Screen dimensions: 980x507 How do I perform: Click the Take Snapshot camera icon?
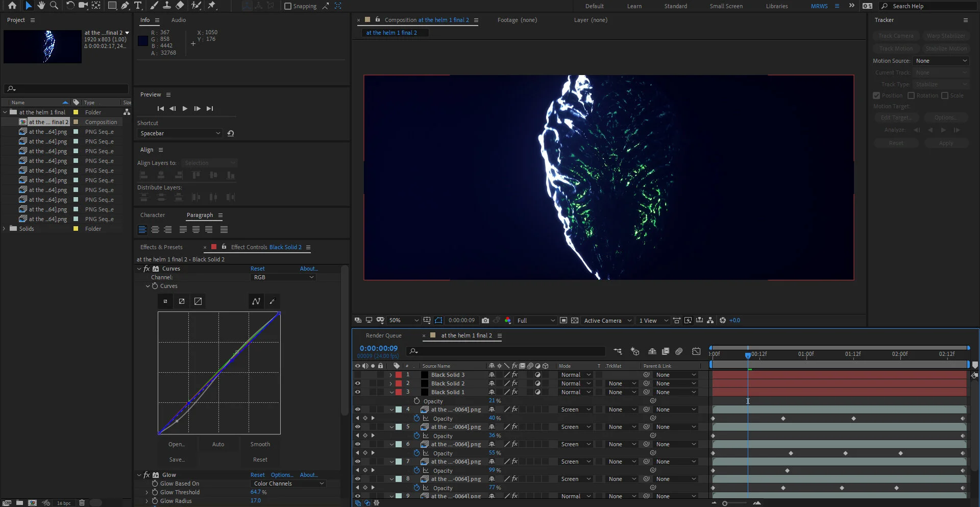(485, 321)
